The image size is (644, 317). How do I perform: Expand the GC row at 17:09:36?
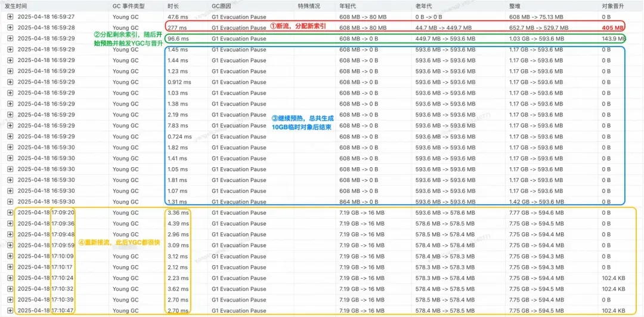point(10,224)
